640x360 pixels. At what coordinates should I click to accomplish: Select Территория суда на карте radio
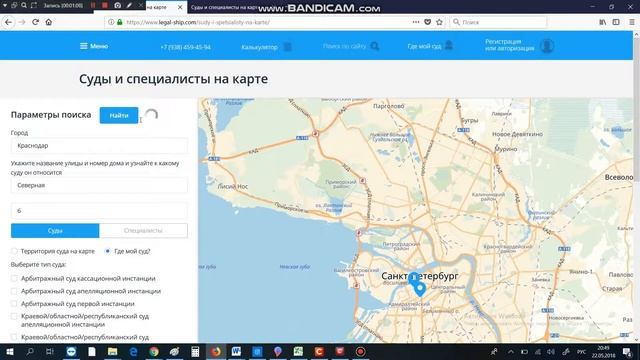coord(14,251)
